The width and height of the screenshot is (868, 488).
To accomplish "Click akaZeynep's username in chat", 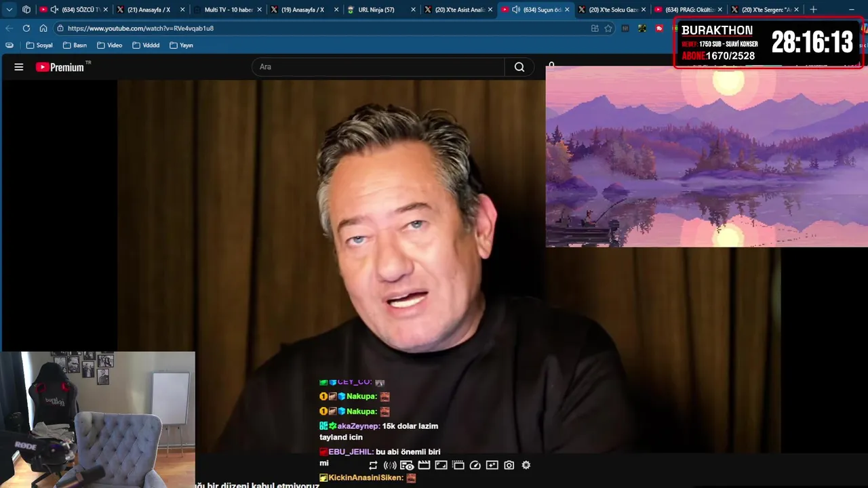I will click(358, 426).
